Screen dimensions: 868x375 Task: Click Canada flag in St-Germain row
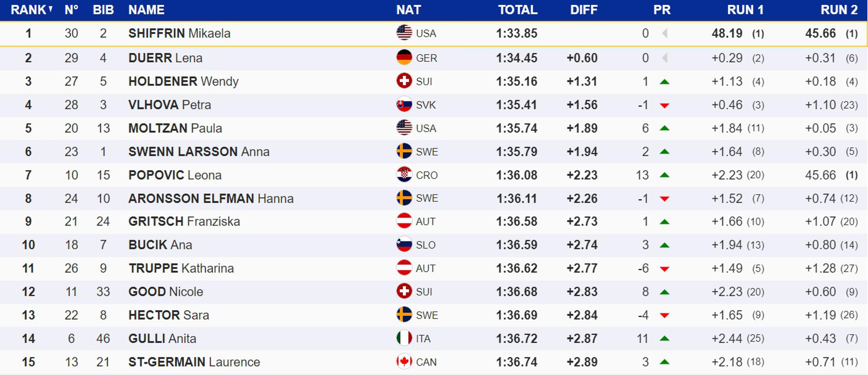(404, 361)
